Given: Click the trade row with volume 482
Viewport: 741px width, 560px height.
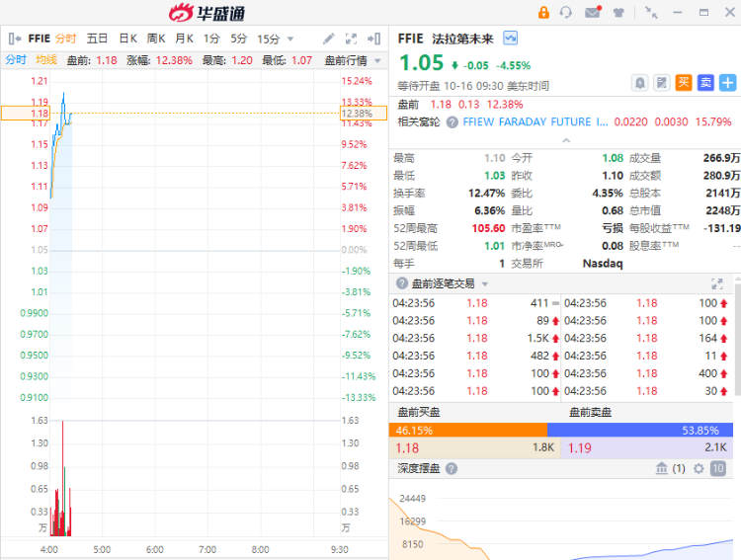Looking at the screenshot, I should coord(475,356).
